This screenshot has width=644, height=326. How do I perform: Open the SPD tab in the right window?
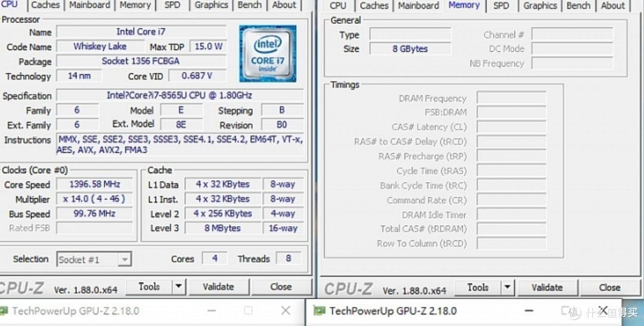[501, 5]
